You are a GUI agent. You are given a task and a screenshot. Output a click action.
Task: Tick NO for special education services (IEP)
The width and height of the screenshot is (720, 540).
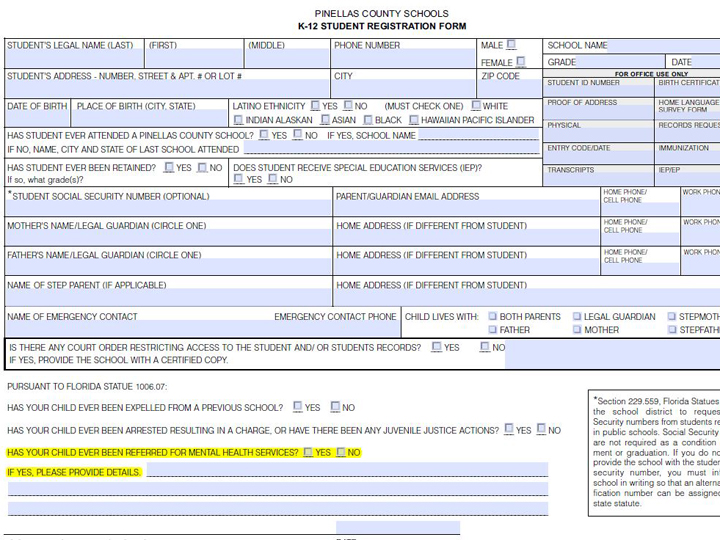click(272, 179)
